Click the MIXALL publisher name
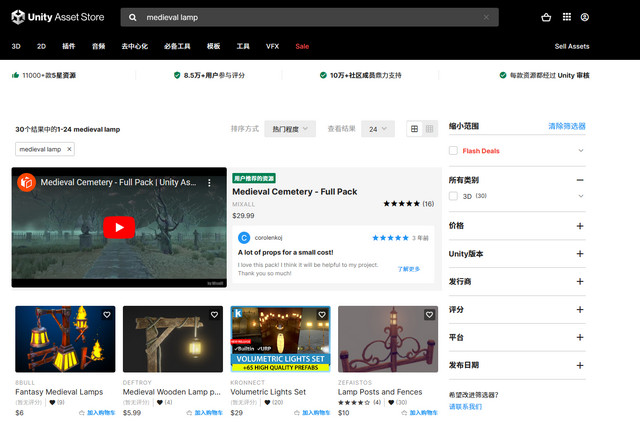Viewport: 640px width, 430px height. [244, 204]
